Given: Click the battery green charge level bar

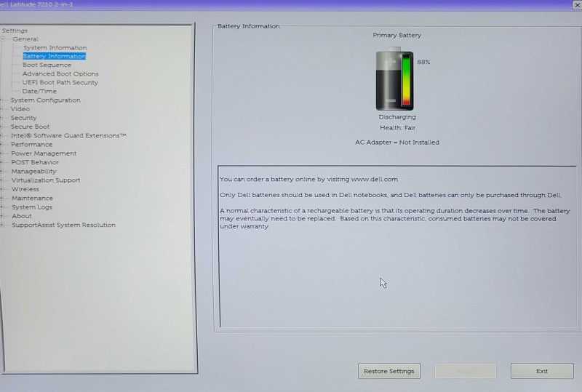Looking at the screenshot, I should pos(407,80).
